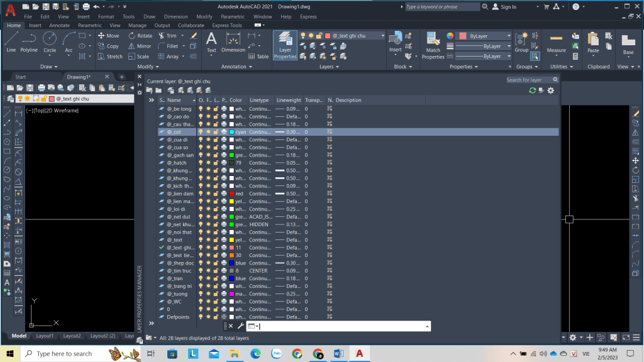Click the Match Properties icon
Viewport: 644px width, 362px height.
(x=433, y=46)
